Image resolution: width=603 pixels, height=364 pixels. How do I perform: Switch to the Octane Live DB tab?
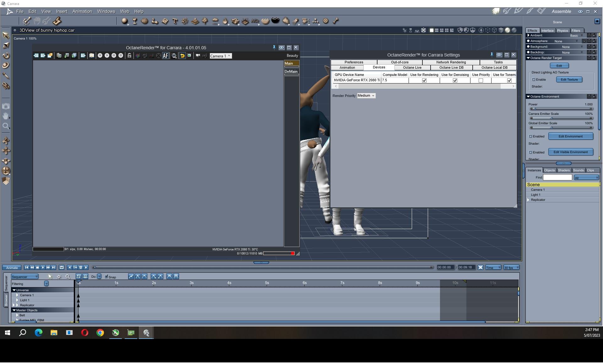451,68
